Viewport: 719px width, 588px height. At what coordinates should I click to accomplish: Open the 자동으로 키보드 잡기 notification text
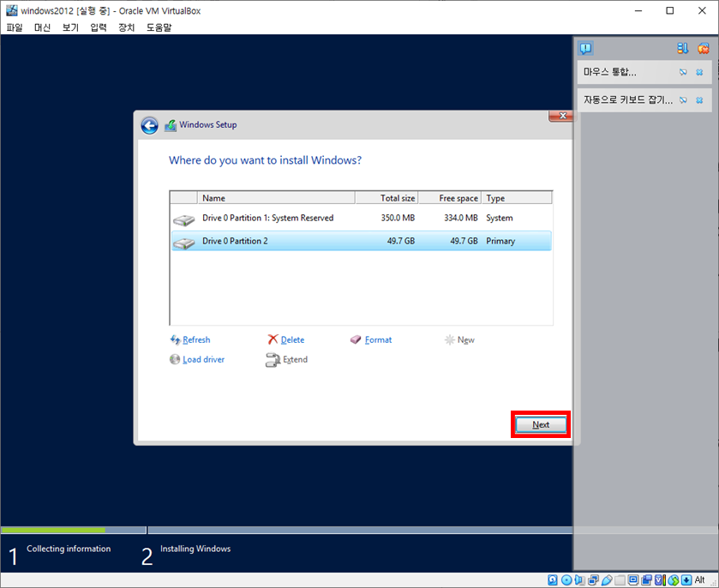(x=628, y=100)
